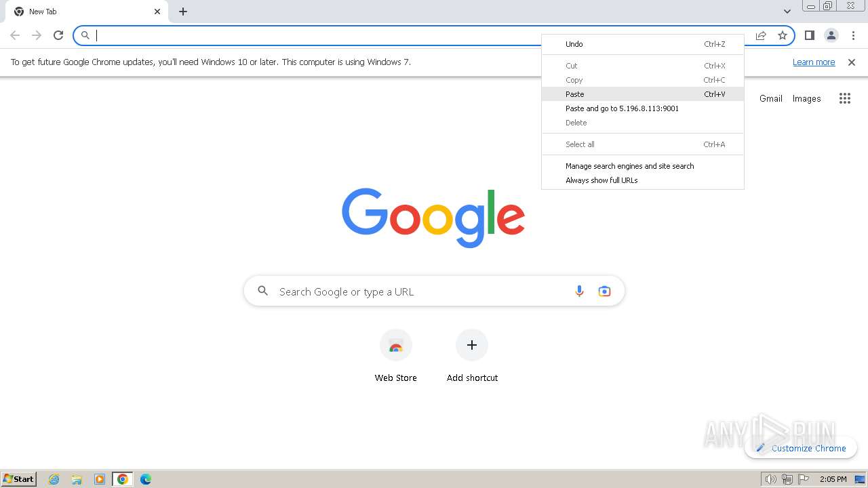Click the Action Center flag icon
This screenshot has width=868, height=488.
click(x=803, y=479)
